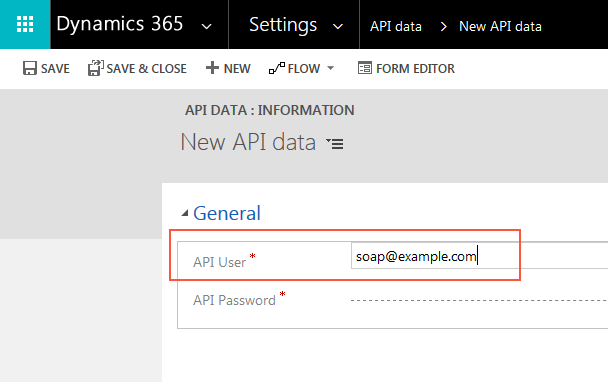Click the Flow connector icon

(x=277, y=68)
